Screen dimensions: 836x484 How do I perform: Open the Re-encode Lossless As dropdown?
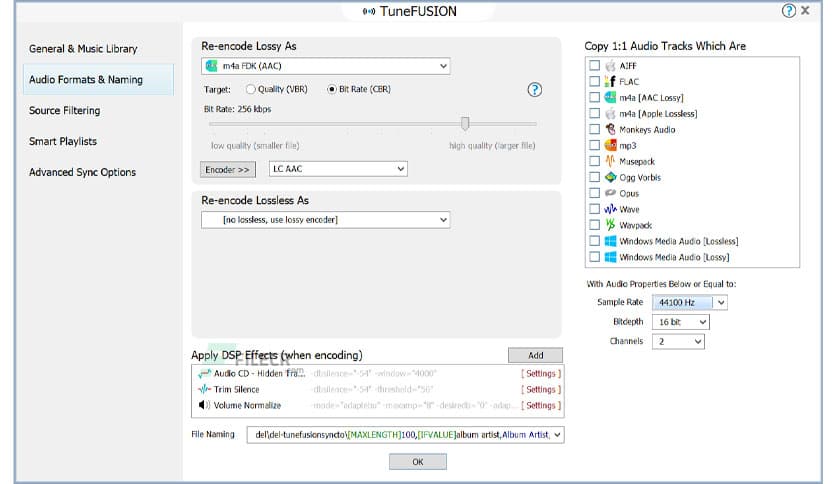click(x=326, y=220)
